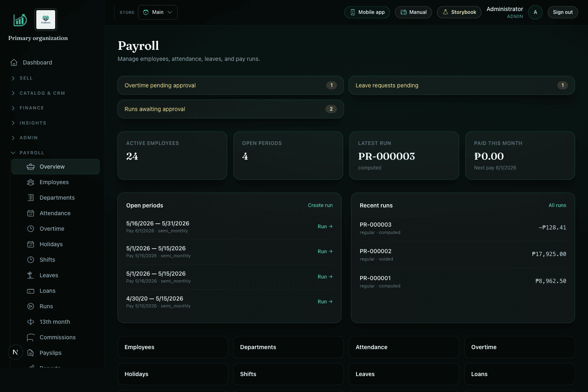588x392 pixels.
Task: Click the All runs link
Action: 557,205
